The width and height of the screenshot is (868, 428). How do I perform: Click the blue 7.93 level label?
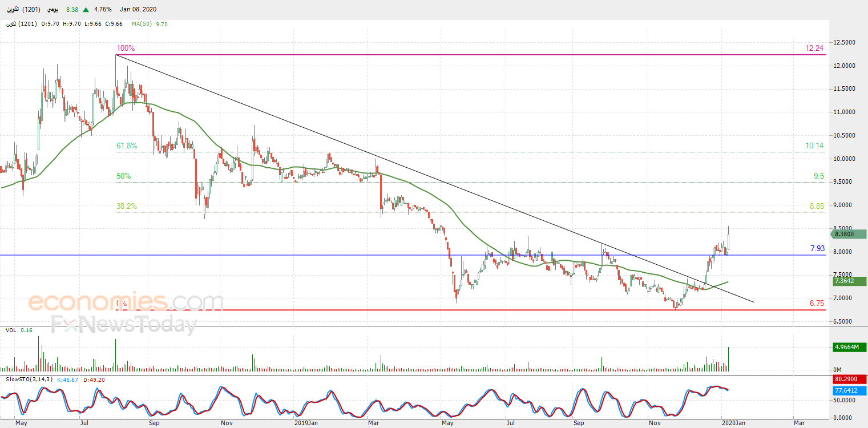click(817, 248)
